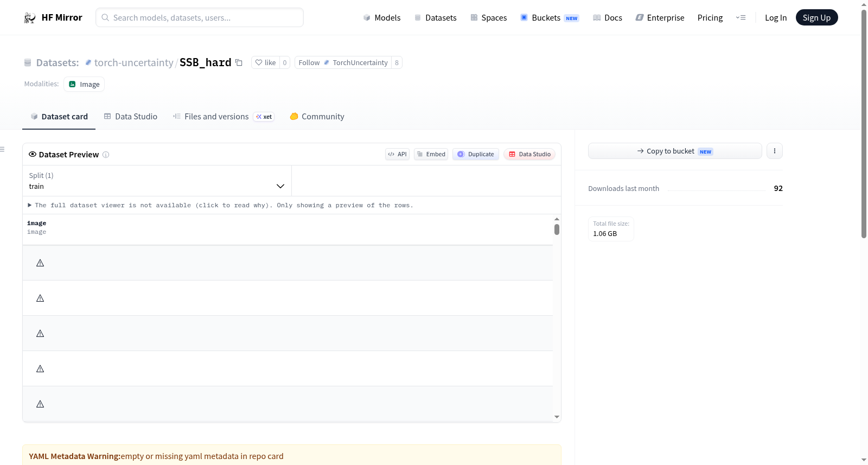Go to Models in the top navigation
868x465 pixels.
point(382,18)
